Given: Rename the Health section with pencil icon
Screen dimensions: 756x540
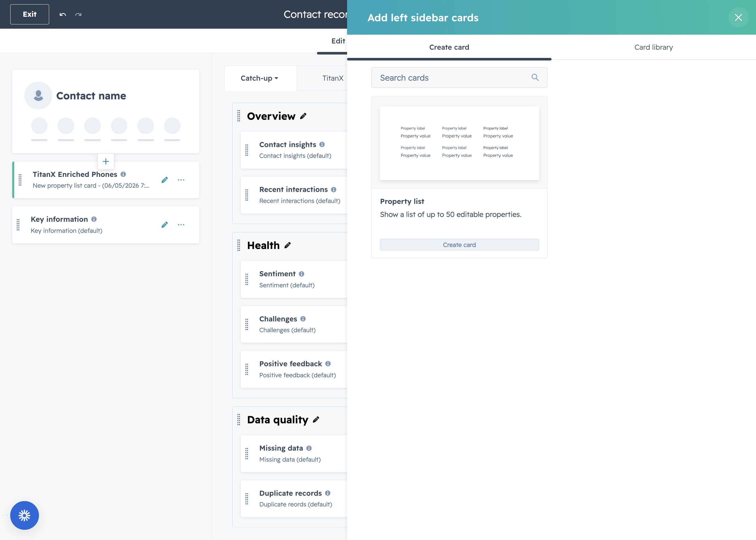Looking at the screenshot, I should (288, 245).
